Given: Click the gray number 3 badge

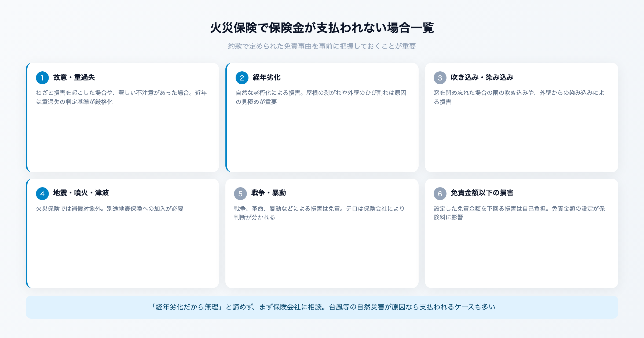Looking at the screenshot, I should click(x=440, y=78).
